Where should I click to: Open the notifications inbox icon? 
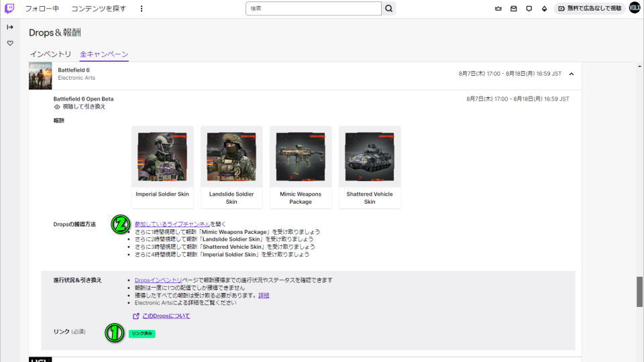(x=513, y=9)
